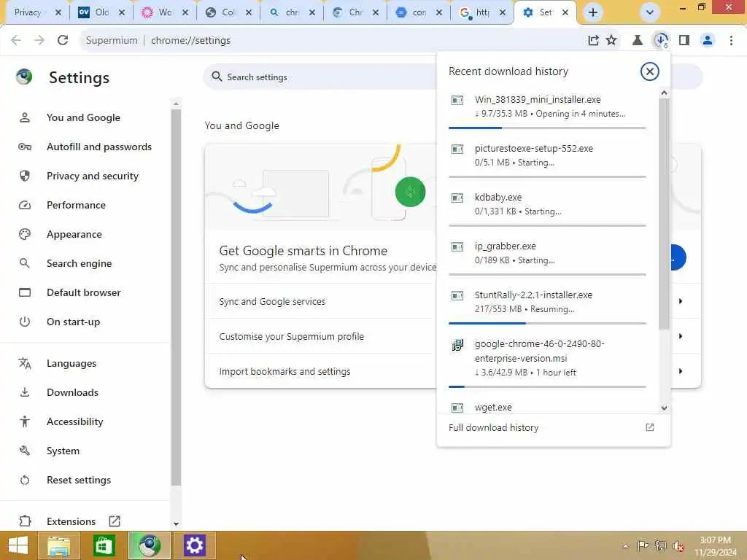Open Windows Start button

click(18, 545)
